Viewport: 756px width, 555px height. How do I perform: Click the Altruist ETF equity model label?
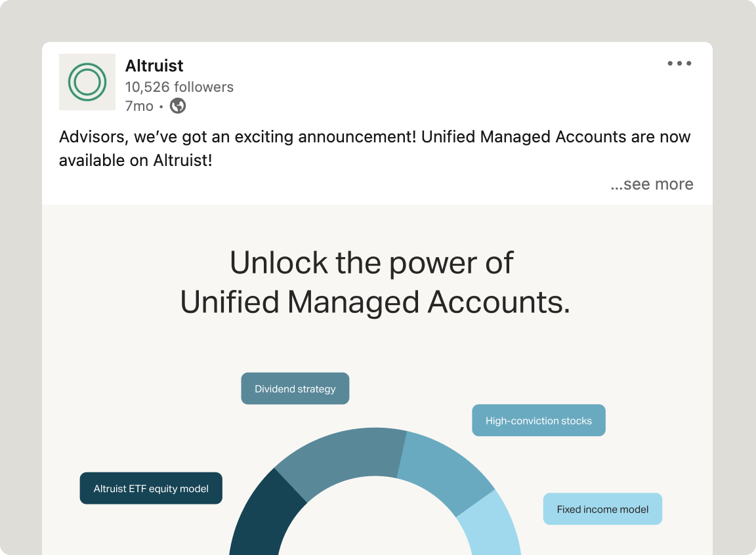(x=151, y=488)
